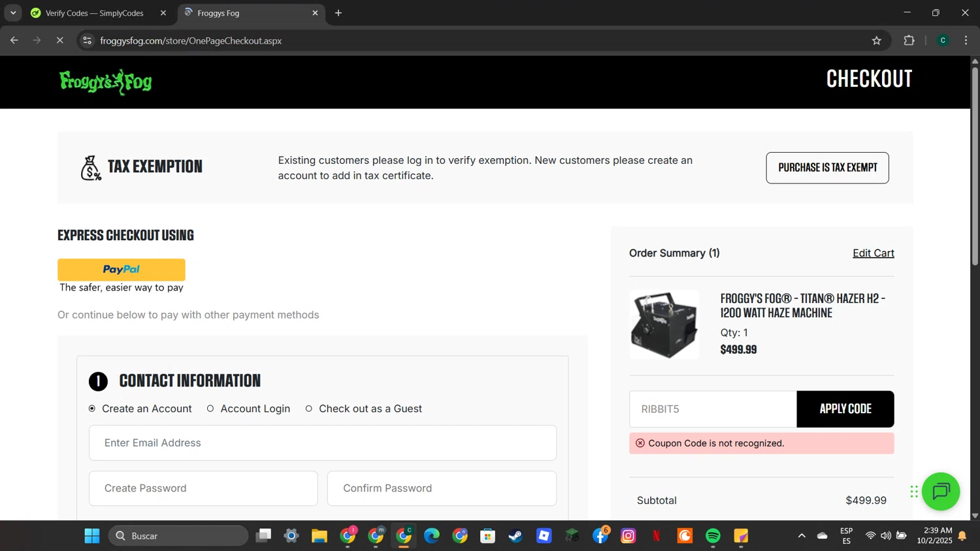
Task: Go forward to the next page
Action: 37,40
